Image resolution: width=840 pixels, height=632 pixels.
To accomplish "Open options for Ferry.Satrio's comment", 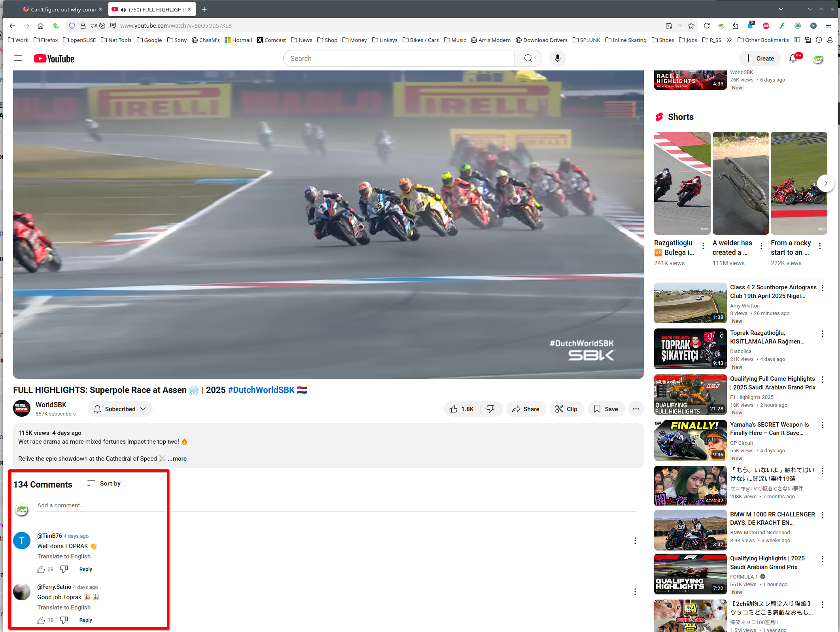I will 635,592.
